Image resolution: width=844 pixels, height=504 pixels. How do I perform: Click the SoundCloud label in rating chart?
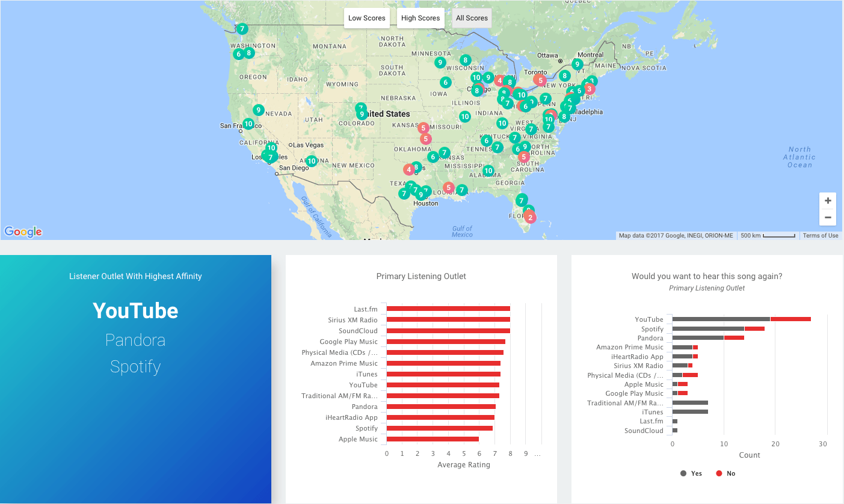tap(358, 331)
